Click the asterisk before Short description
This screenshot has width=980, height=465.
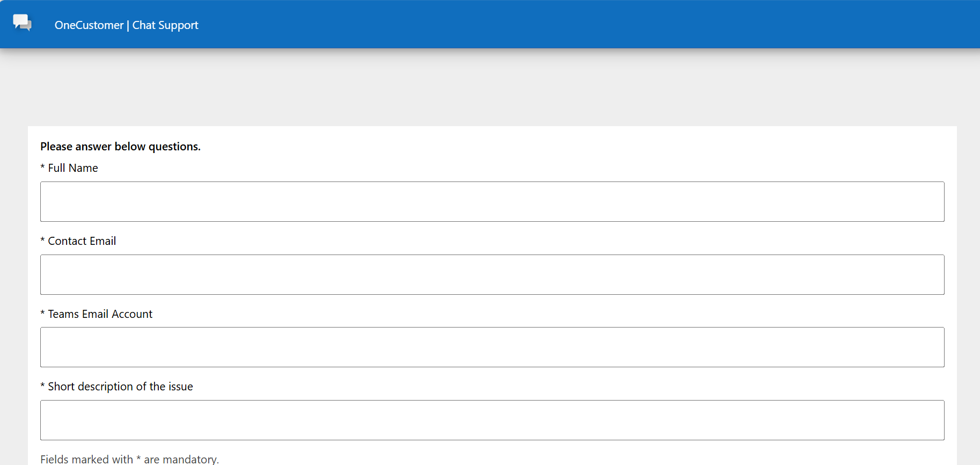tap(42, 386)
